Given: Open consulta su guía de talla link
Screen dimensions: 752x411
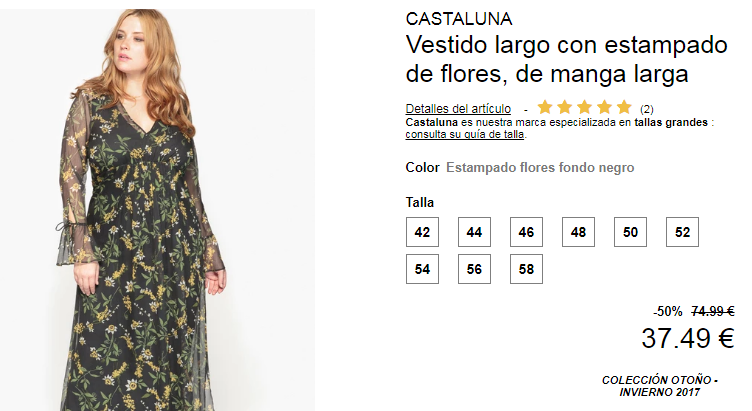Looking at the screenshot, I should pos(465,134).
